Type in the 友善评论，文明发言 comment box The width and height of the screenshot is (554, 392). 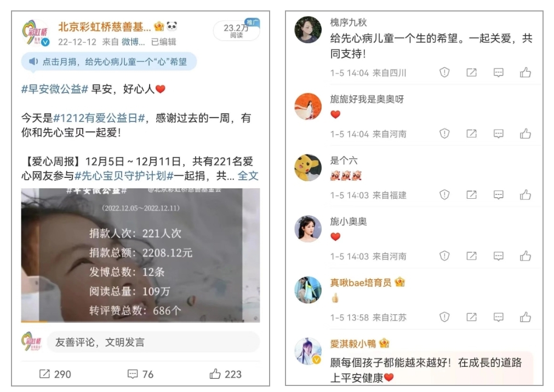pyautogui.click(x=153, y=342)
